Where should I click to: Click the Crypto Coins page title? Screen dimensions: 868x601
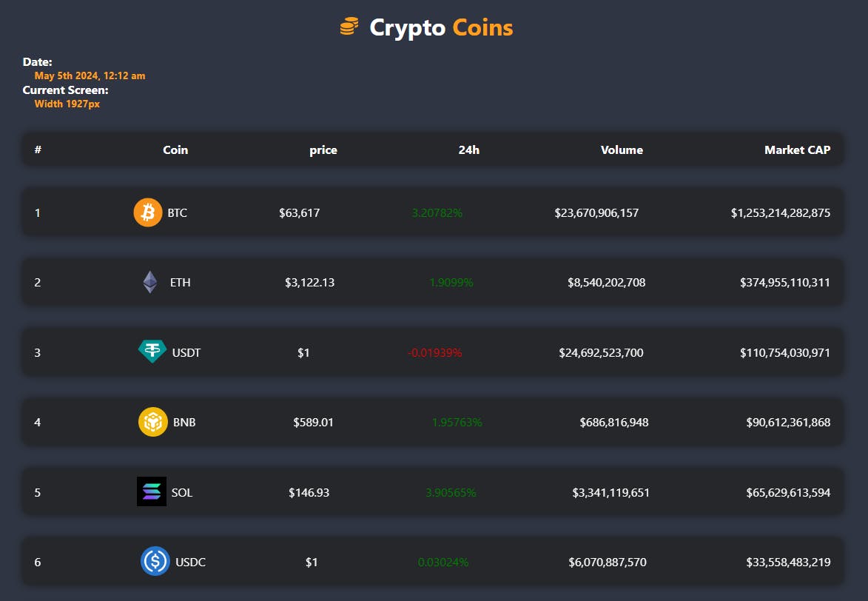point(441,27)
